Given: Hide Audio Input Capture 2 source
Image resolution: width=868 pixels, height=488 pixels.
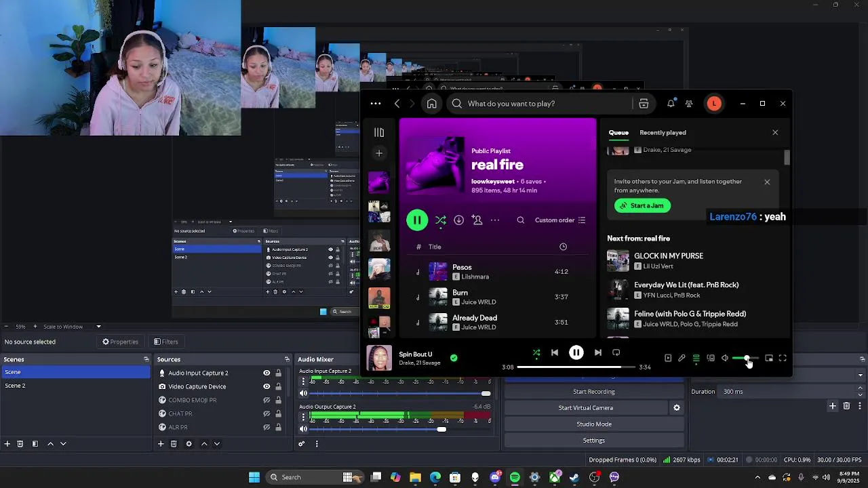Looking at the screenshot, I should 267,373.
